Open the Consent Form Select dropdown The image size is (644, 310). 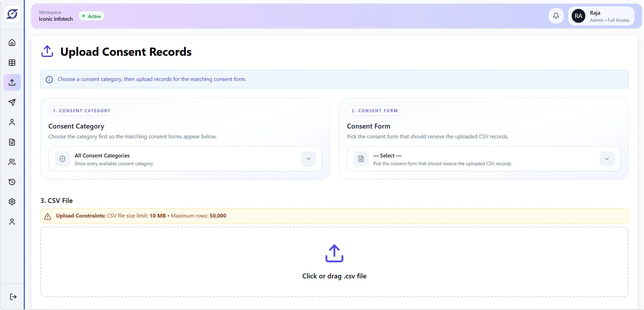pyautogui.click(x=483, y=159)
